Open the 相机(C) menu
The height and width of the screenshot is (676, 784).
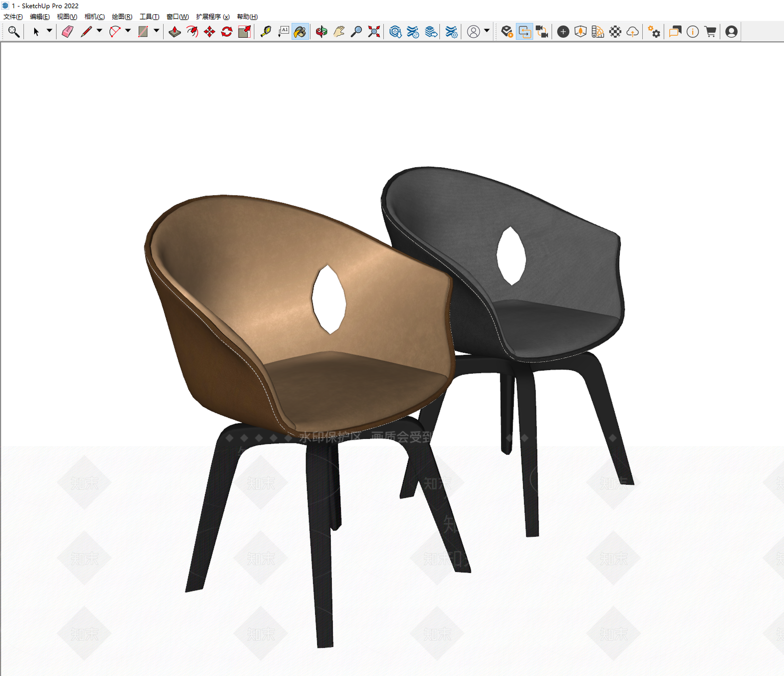click(x=95, y=17)
